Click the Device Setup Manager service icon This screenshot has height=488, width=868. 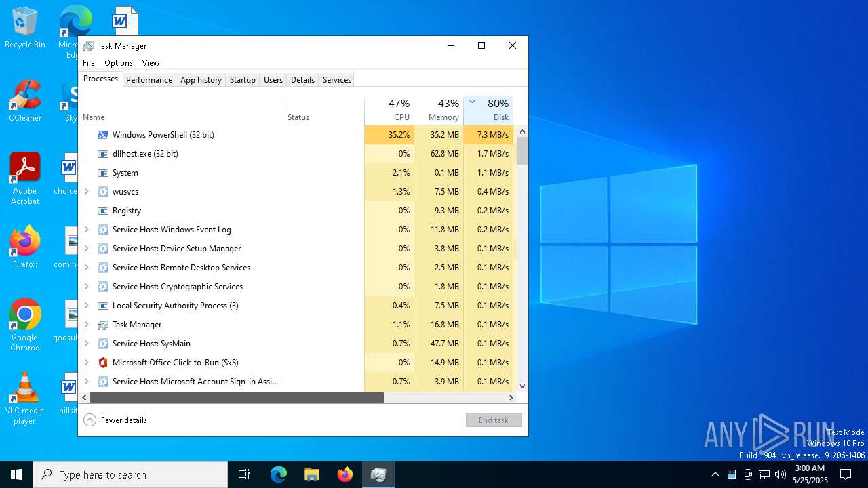[103, 249]
